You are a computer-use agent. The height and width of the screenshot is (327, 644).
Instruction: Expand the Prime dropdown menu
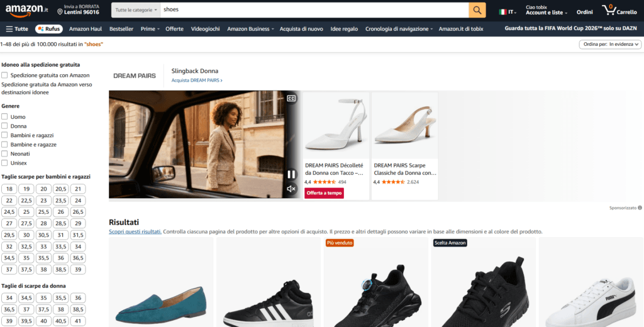[150, 29]
